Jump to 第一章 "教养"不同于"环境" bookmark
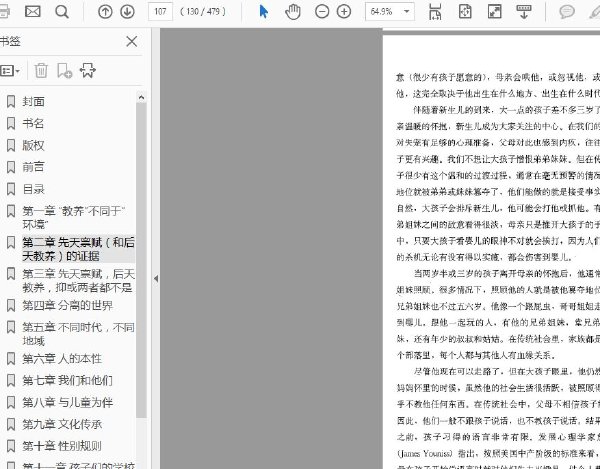This screenshot has width=600, height=469. click(74, 217)
